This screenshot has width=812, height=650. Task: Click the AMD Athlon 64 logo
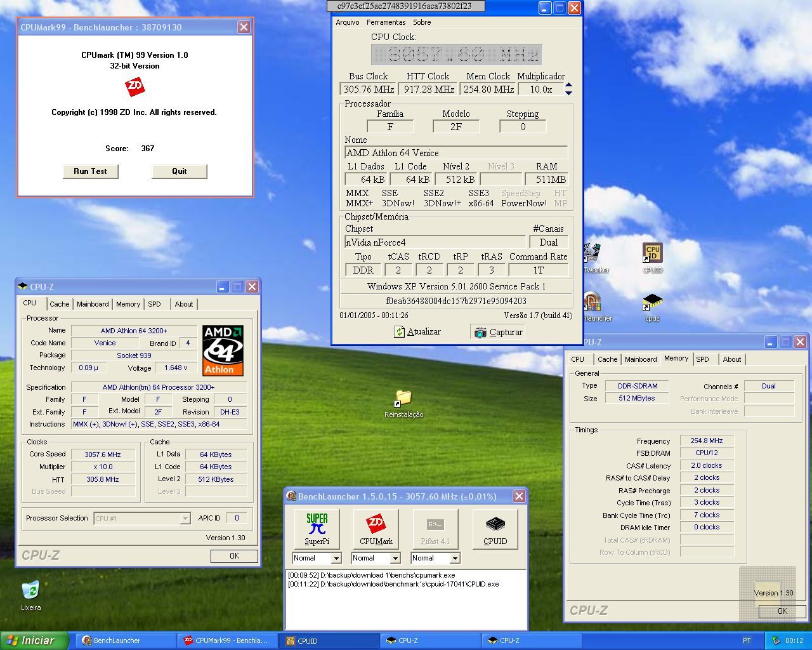tap(223, 350)
